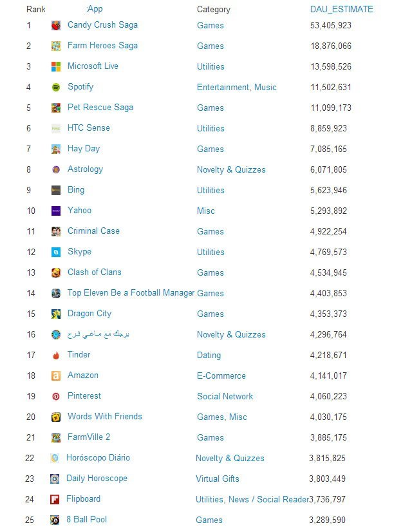Screen dimensions: 412x532
Task: Click the 8 Ball Pool icon
Action: [x=55, y=520]
